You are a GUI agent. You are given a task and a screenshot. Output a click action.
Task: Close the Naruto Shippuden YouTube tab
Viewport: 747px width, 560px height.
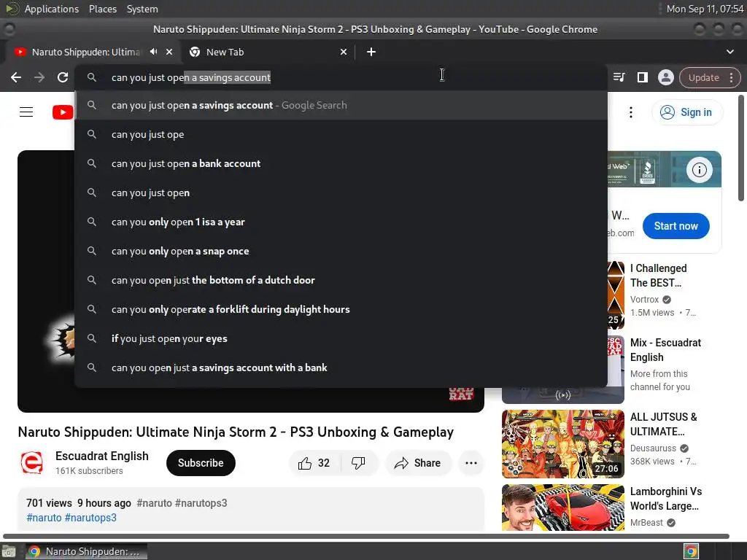[x=169, y=52]
